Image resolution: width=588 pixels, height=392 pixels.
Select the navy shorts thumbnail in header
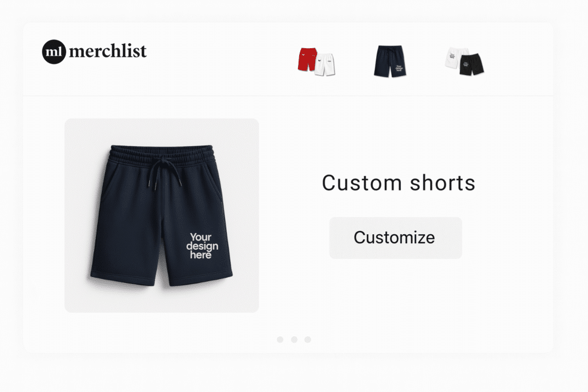pos(390,61)
